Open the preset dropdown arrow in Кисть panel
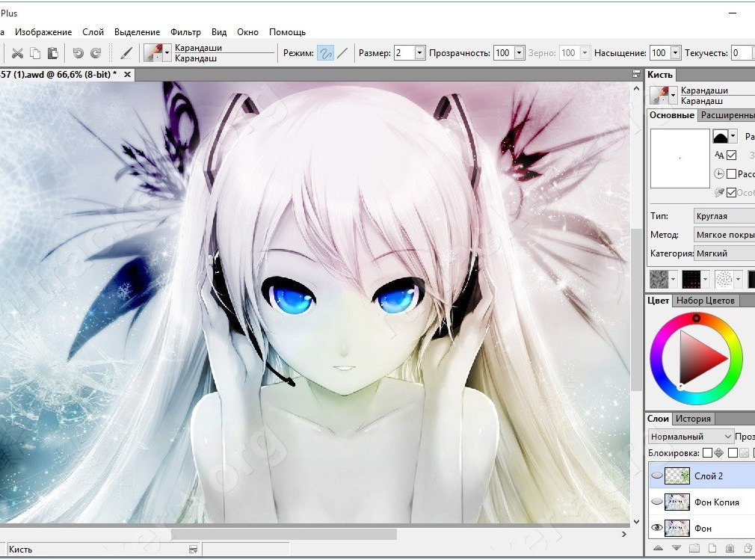This screenshot has height=560, width=755. [x=673, y=95]
